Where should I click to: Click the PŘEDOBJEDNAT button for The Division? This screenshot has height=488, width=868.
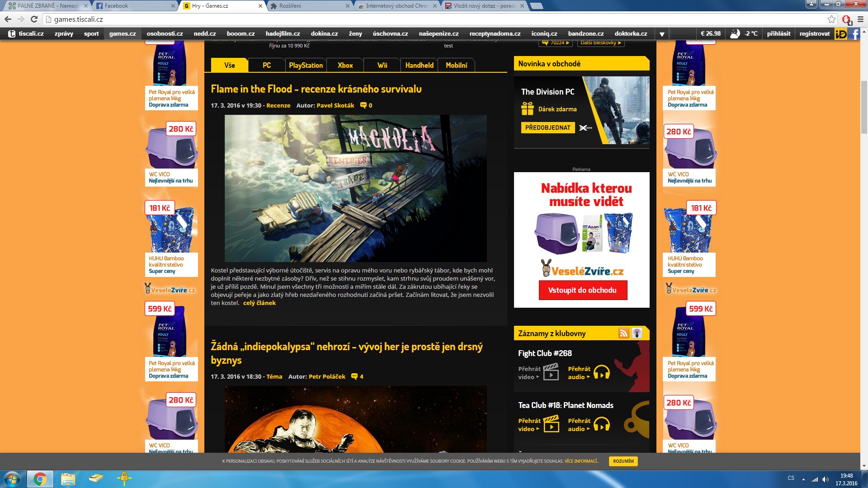click(547, 128)
